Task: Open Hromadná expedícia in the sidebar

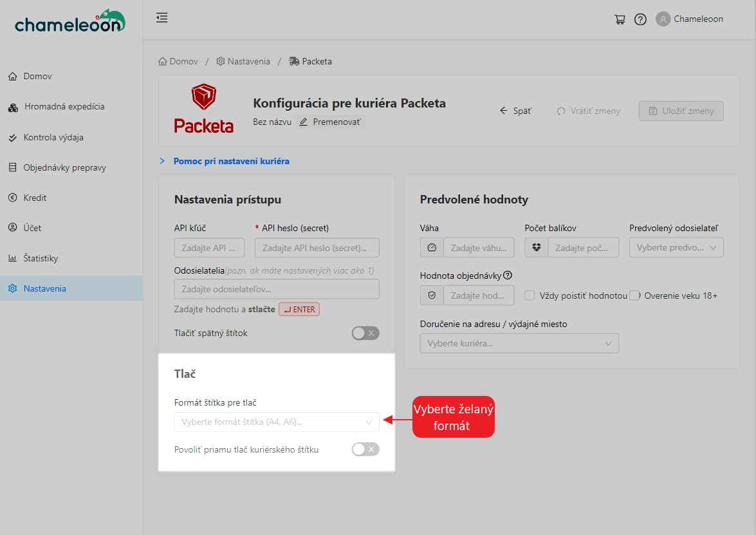Action: tap(64, 107)
